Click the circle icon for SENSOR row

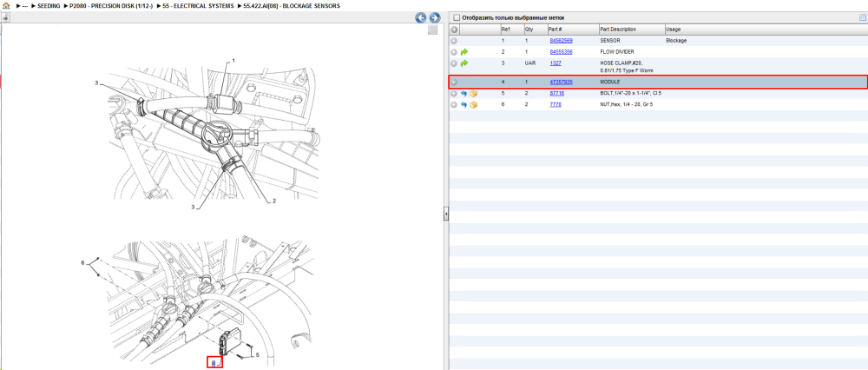pos(454,41)
